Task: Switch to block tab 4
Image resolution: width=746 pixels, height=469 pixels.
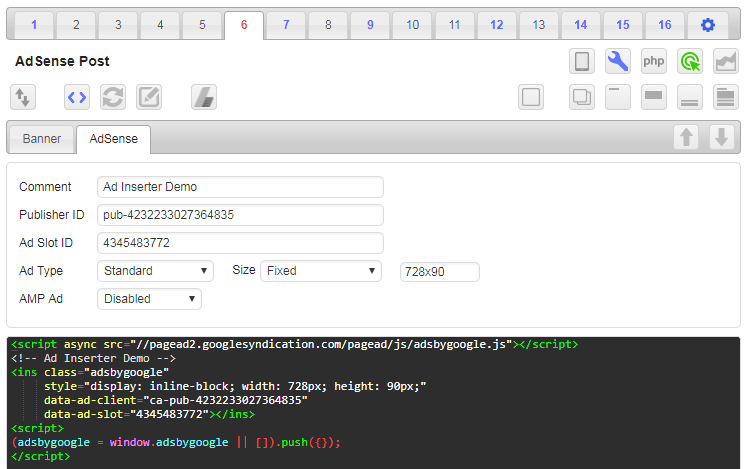Action: (x=160, y=25)
